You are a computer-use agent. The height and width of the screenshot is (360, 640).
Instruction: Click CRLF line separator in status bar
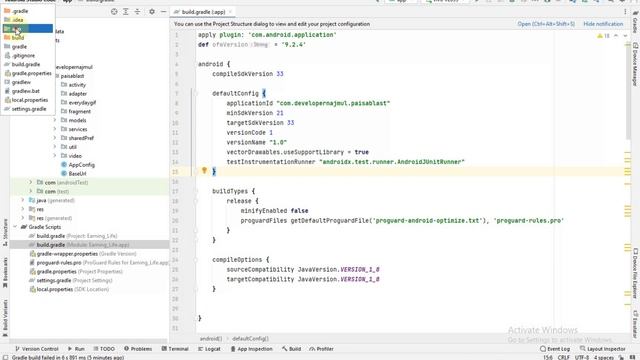pos(563,358)
